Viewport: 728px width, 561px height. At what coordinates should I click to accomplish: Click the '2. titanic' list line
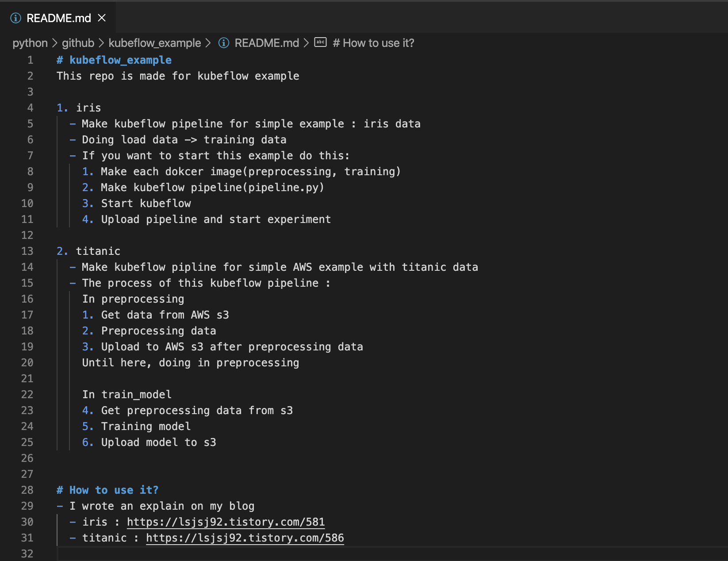pos(88,251)
